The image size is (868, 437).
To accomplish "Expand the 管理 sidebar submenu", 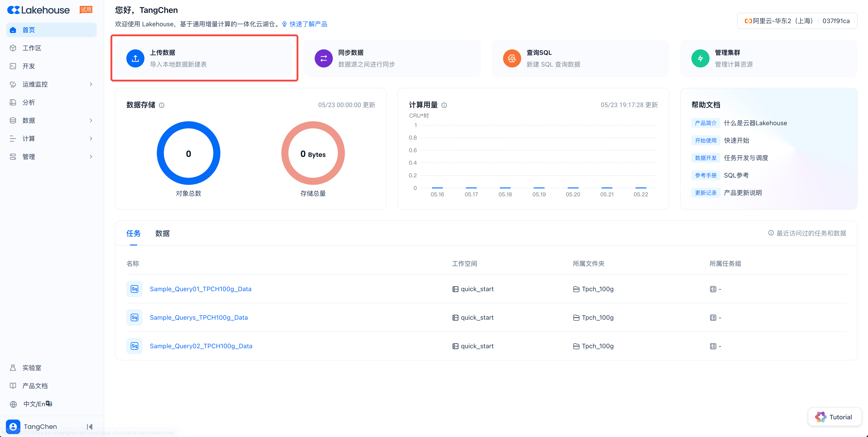I will [91, 157].
